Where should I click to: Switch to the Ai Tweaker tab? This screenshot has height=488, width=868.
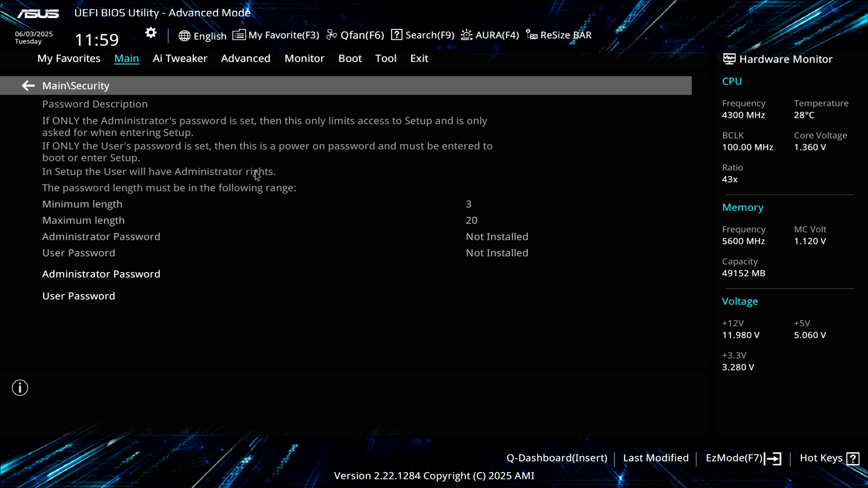coord(180,58)
